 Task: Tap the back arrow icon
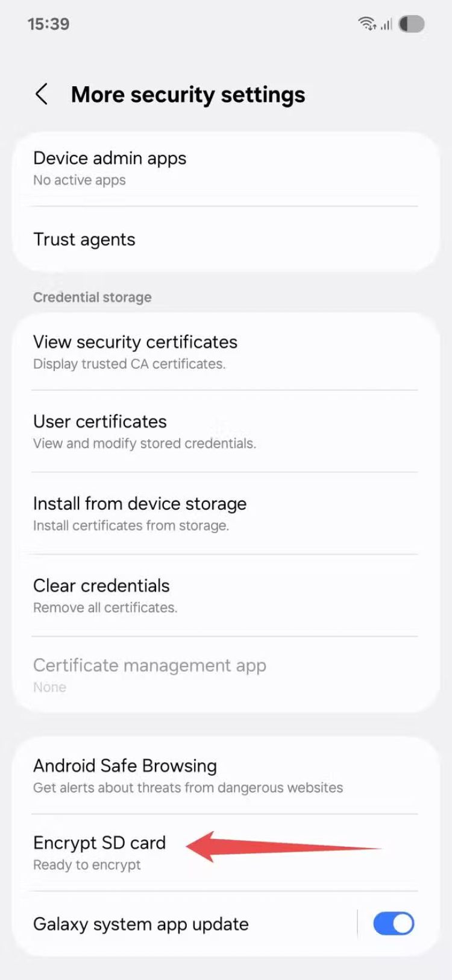42,95
